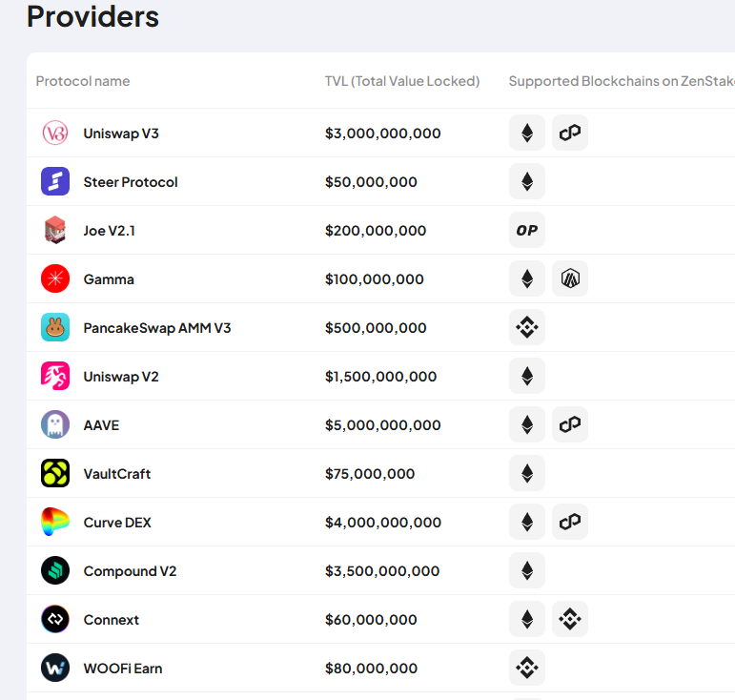Sort by TVL (Total Value Locked) header
The width and height of the screenshot is (735, 700).
click(x=402, y=81)
